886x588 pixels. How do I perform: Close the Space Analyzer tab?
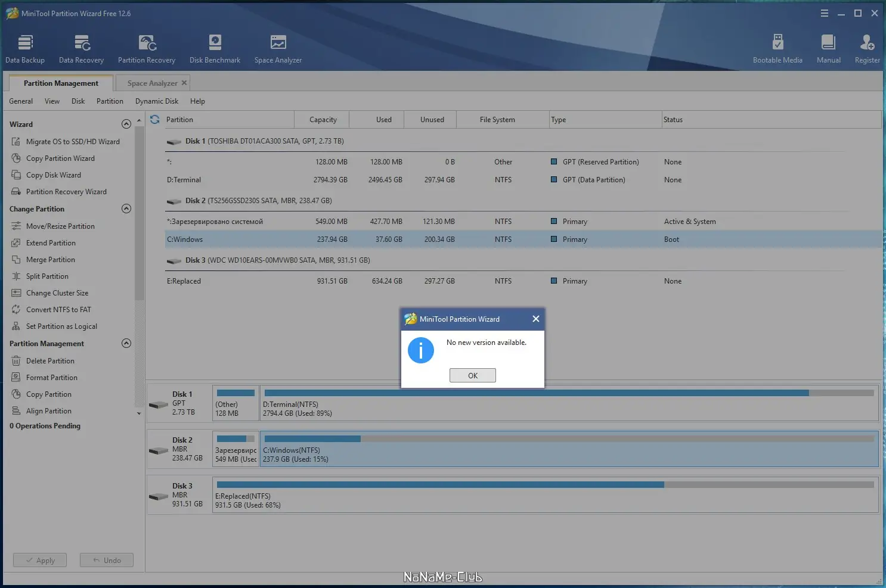(x=184, y=83)
